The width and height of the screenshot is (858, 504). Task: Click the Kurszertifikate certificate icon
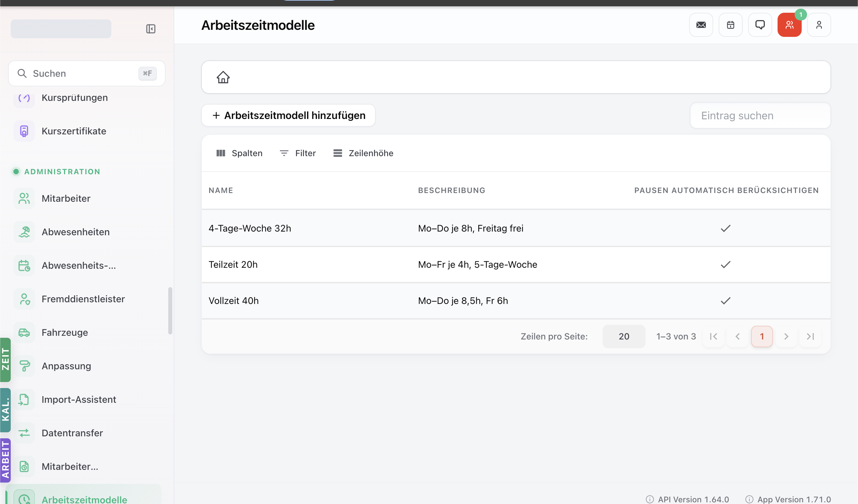pos(24,131)
